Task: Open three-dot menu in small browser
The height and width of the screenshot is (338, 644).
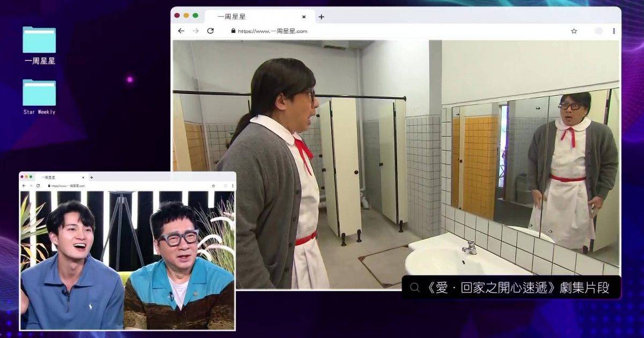Action: [232, 186]
